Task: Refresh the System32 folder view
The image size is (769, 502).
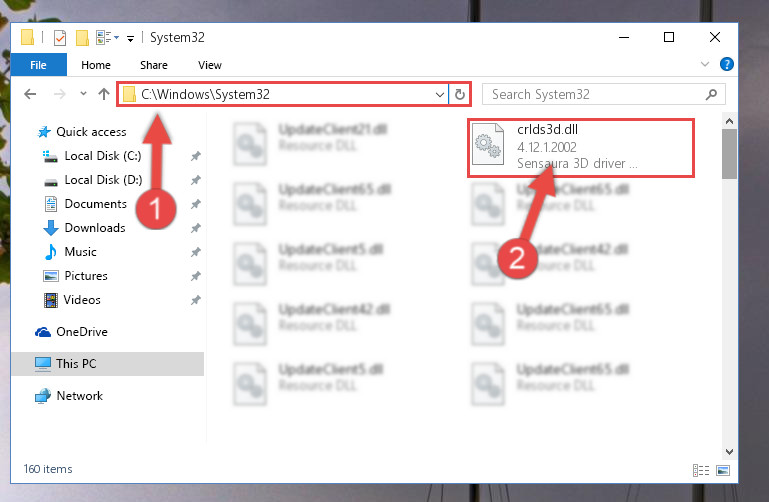Action: (x=460, y=94)
